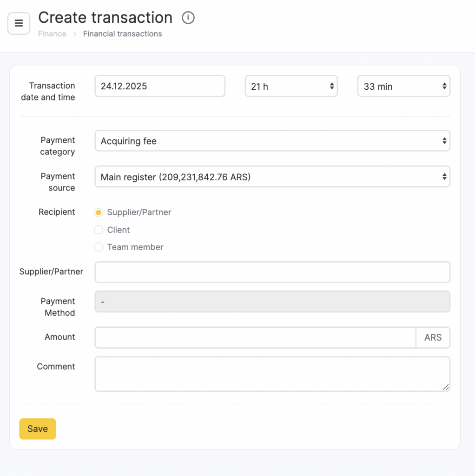Click the ARS currency addon
This screenshot has width=475, height=476.
click(433, 337)
